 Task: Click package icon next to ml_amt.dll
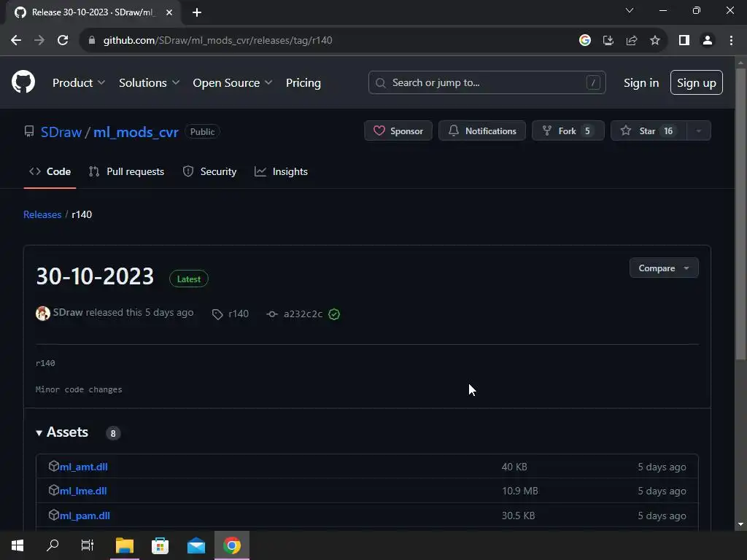click(x=54, y=466)
